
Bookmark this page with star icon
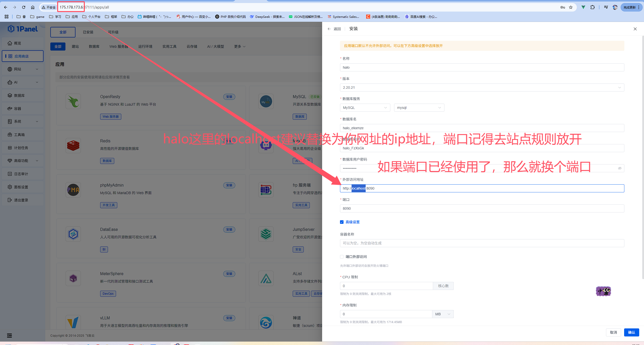coord(571,7)
